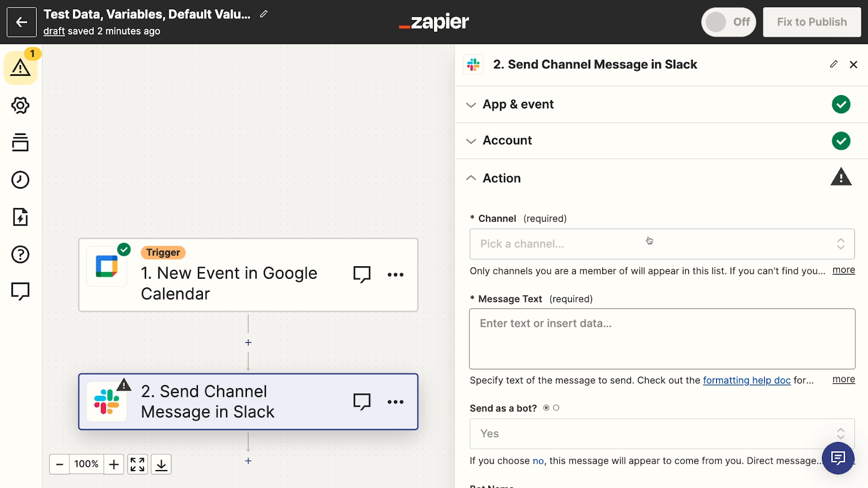
Task: Open the formatting help doc link
Action: [746, 380]
